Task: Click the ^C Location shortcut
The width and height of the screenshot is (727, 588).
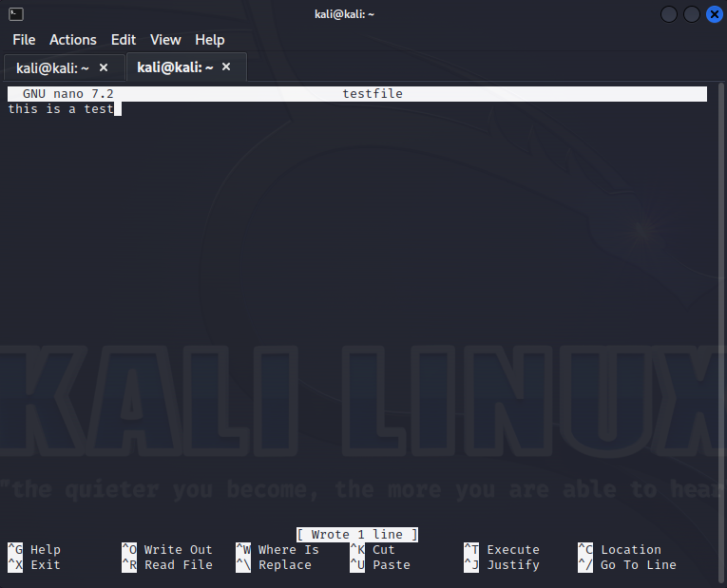Action: coord(620,550)
